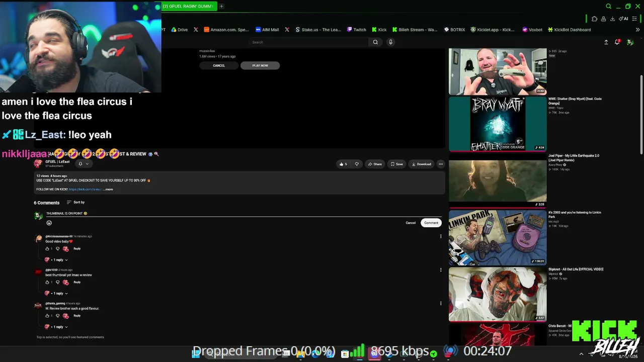Dislike the 'Good video baby' comment
The height and width of the screenshot is (362, 644).
click(x=57, y=249)
